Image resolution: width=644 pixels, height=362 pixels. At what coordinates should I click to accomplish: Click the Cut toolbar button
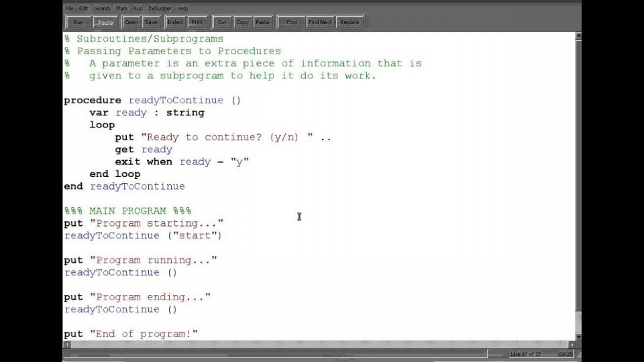click(x=222, y=22)
